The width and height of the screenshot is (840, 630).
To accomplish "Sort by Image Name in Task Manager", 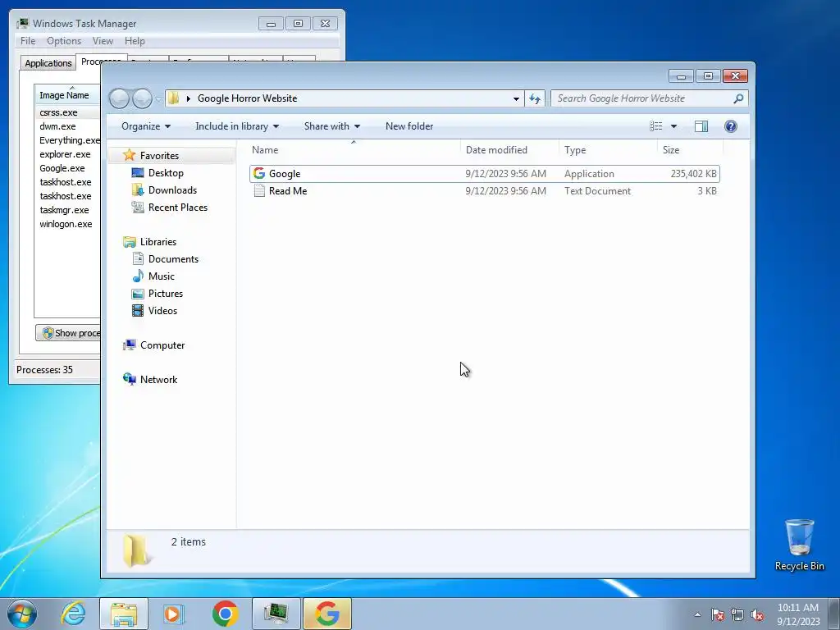I will (67, 95).
